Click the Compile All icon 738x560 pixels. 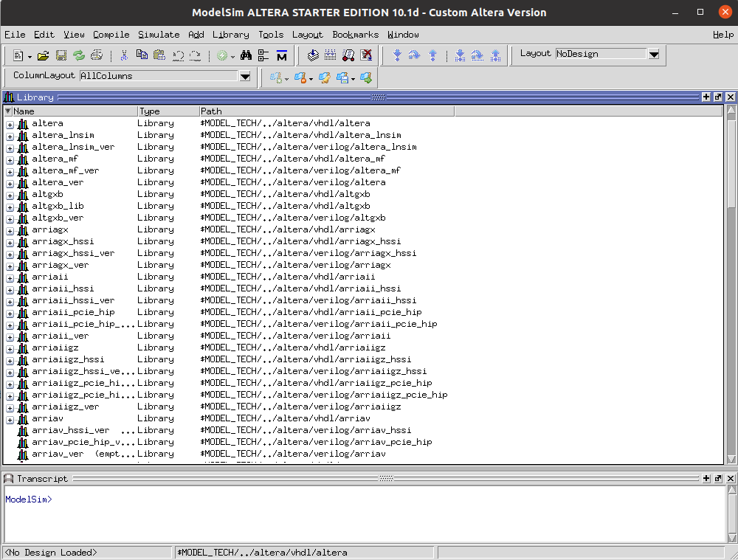click(331, 55)
